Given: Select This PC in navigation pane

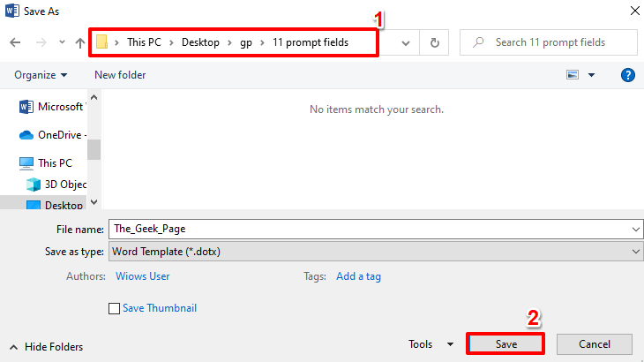Looking at the screenshot, I should click(x=45, y=163).
